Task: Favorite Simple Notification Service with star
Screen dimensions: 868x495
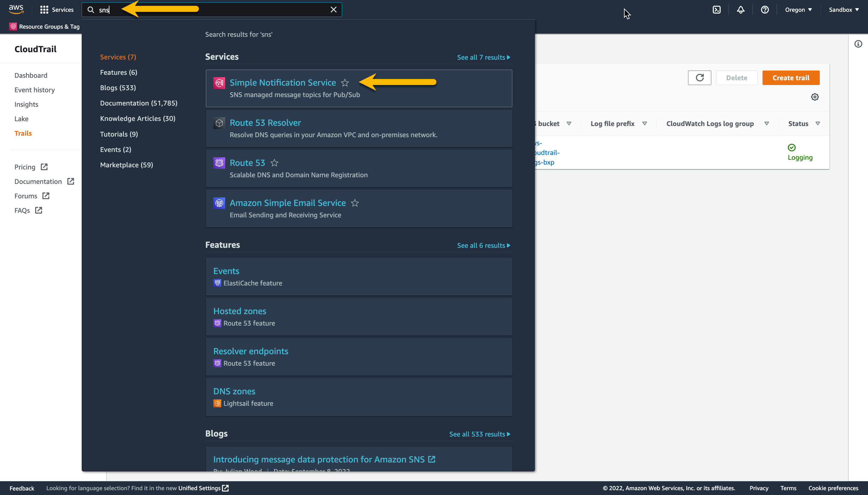Action: click(345, 83)
